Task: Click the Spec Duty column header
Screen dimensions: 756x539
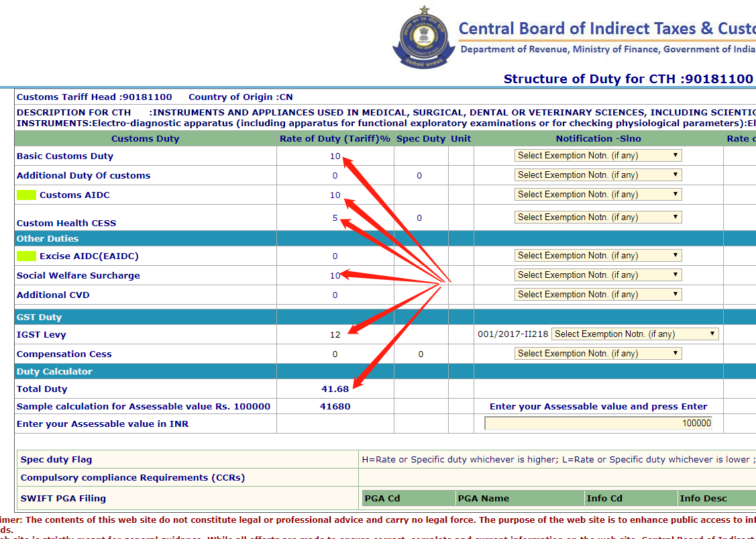Action: click(x=421, y=138)
